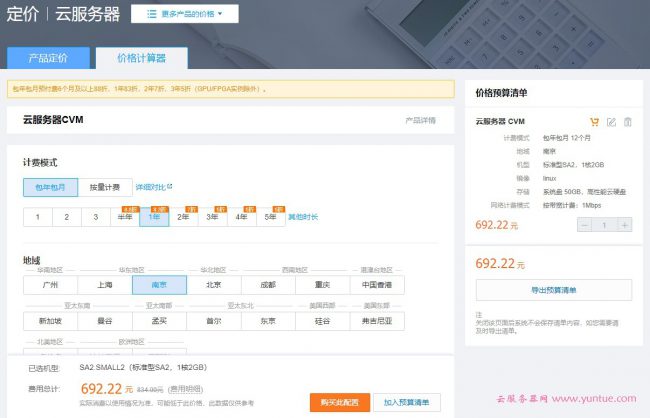Expand 其他时长 duration options
This screenshot has width=650, height=418.
click(303, 216)
